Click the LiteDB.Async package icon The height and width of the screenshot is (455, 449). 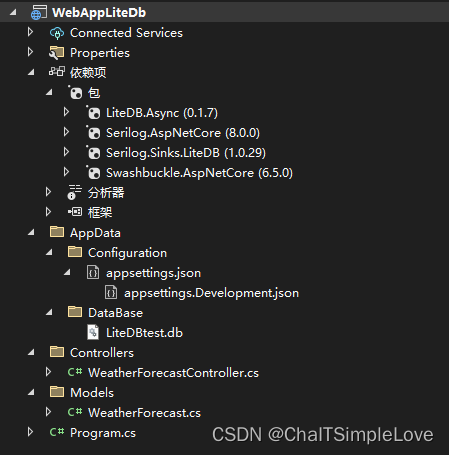[x=93, y=113]
